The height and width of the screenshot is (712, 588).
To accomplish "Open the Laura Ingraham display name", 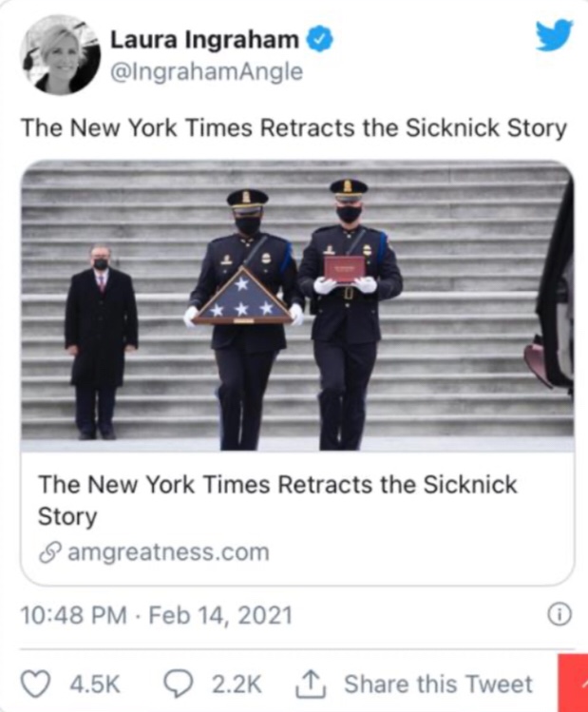I will pyautogui.click(x=204, y=41).
